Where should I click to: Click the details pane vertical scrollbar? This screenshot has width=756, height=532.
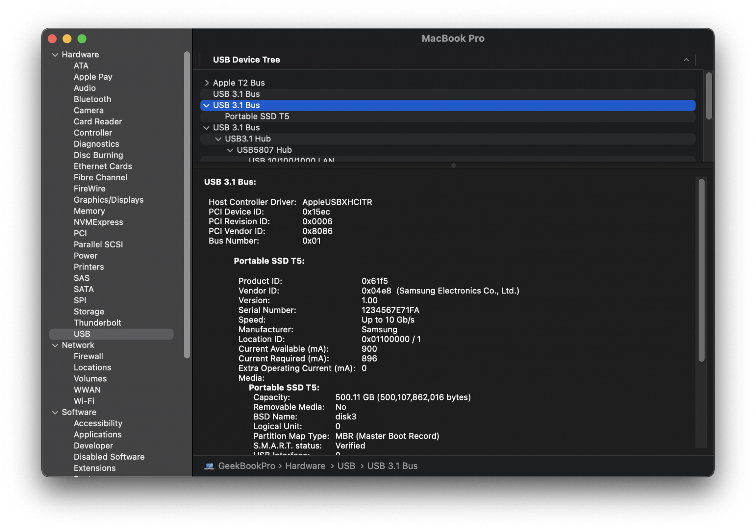point(701,270)
